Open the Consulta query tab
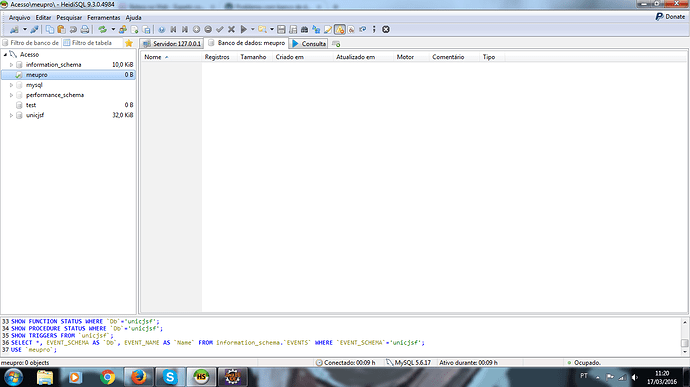Image resolution: width=690 pixels, height=387 pixels. pyautogui.click(x=309, y=44)
